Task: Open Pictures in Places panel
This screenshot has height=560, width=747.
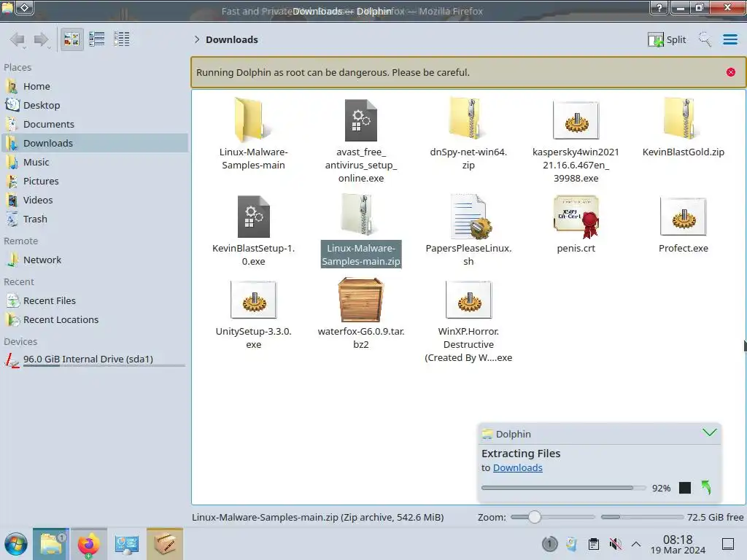Action: click(95, 182)
